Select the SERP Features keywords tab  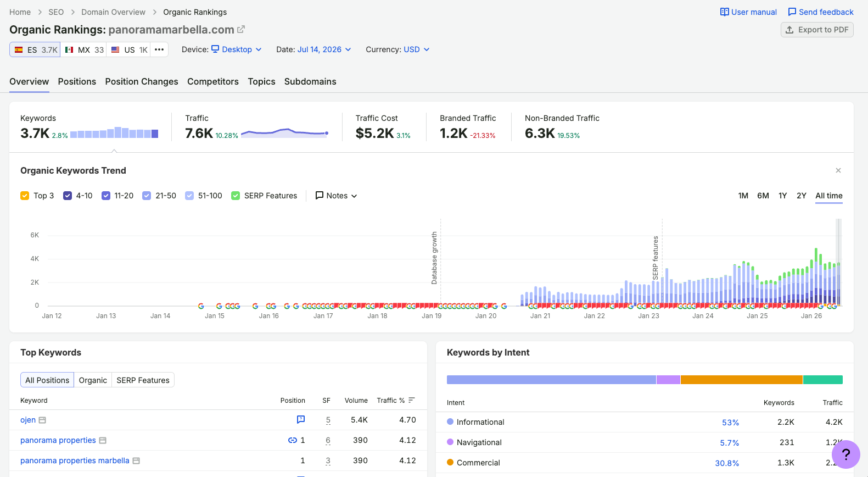click(143, 380)
